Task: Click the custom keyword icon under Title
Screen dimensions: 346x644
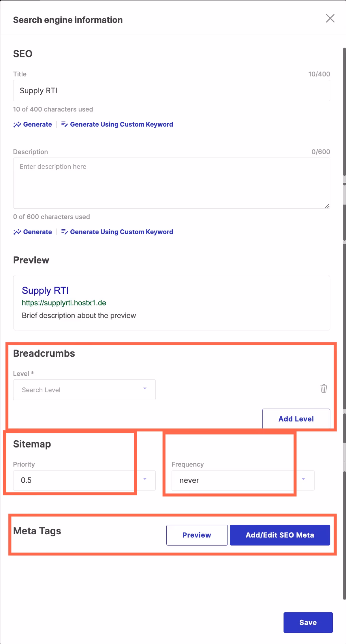Action: (x=65, y=124)
